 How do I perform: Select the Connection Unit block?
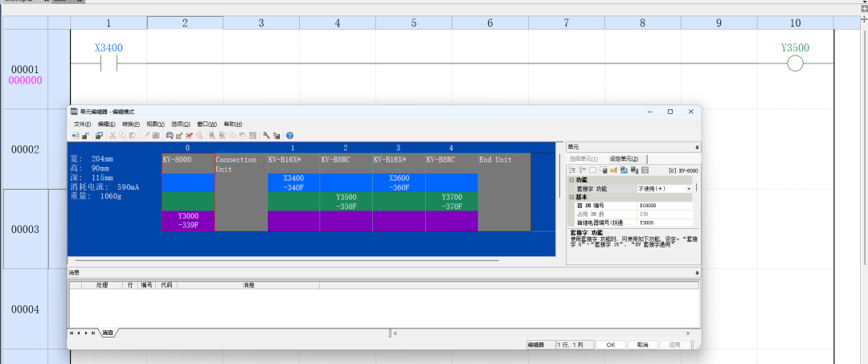pos(241,192)
